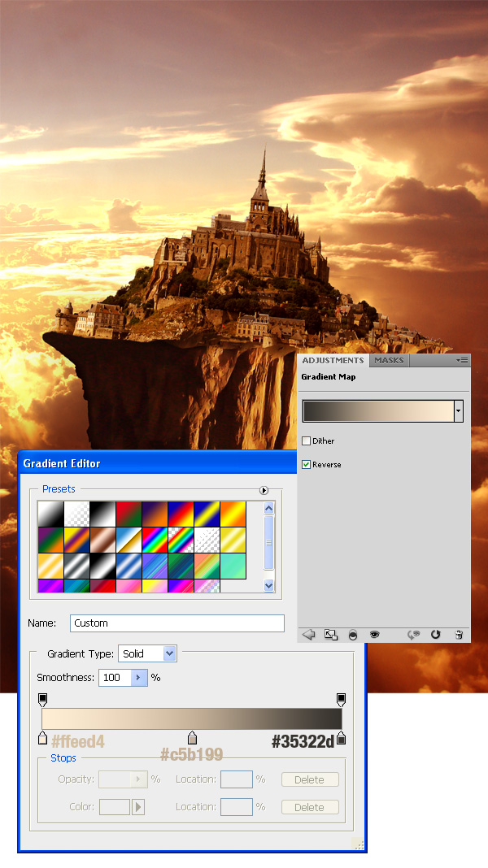The width and height of the screenshot is (488, 868).
Task: Click Delete button for opacity stop
Action: [310, 779]
